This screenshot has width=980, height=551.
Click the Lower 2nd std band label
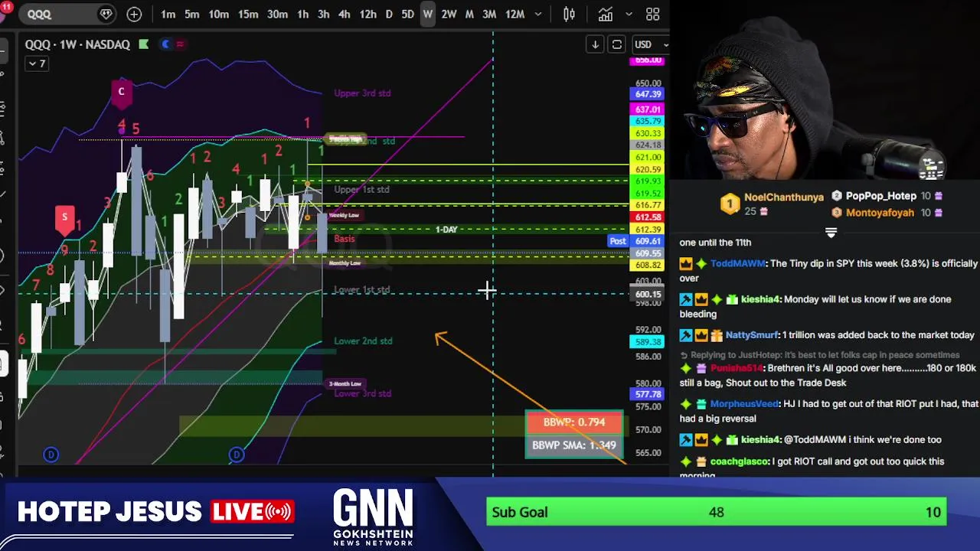point(363,341)
